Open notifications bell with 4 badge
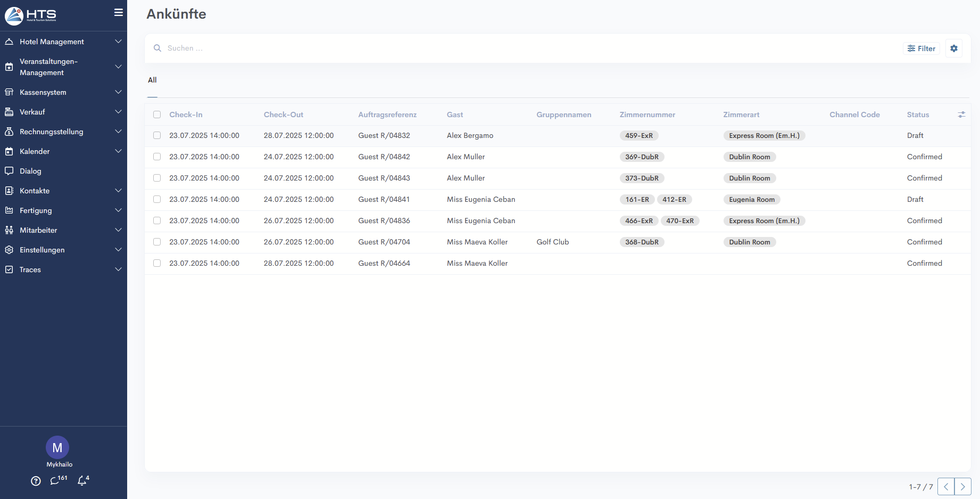The height and width of the screenshot is (499, 980). (82, 480)
